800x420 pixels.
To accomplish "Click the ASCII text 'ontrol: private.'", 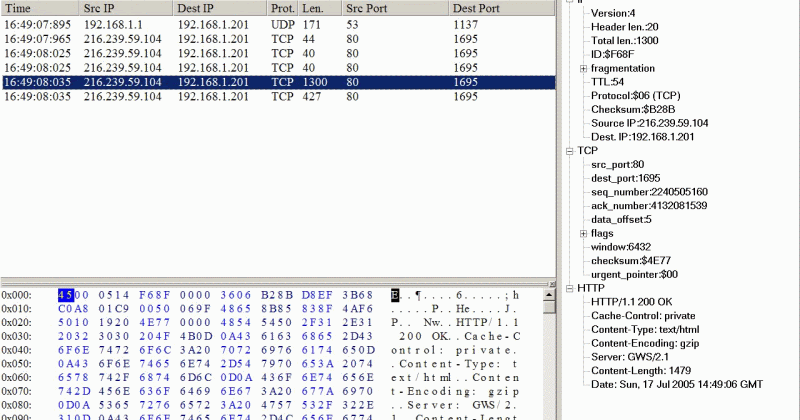I will [x=454, y=351].
